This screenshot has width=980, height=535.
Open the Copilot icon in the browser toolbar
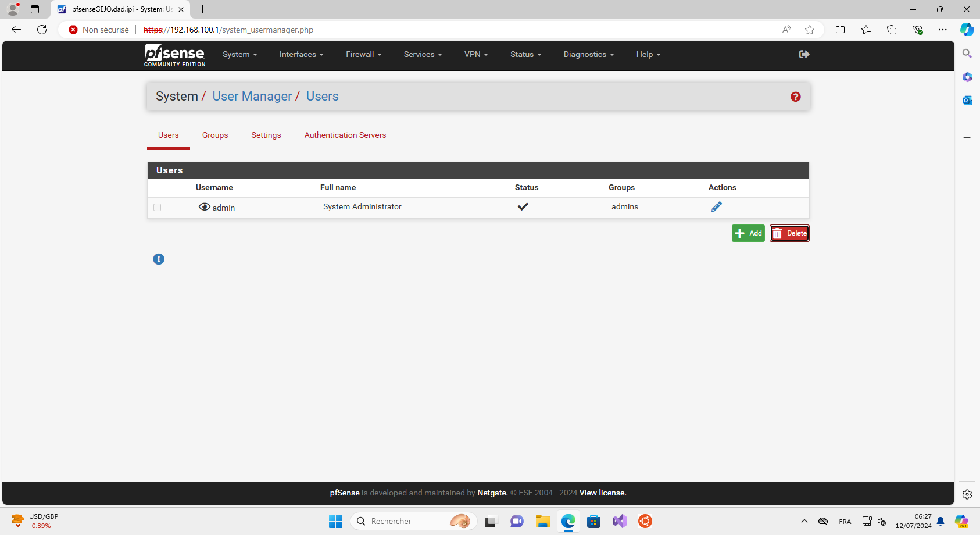coord(967,30)
